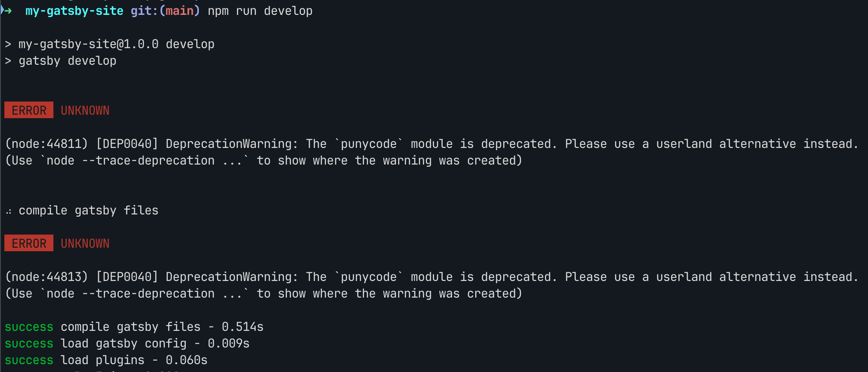Screen dimensions: 868x372
Task: Click the gatsby develop script line
Action: click(x=60, y=61)
